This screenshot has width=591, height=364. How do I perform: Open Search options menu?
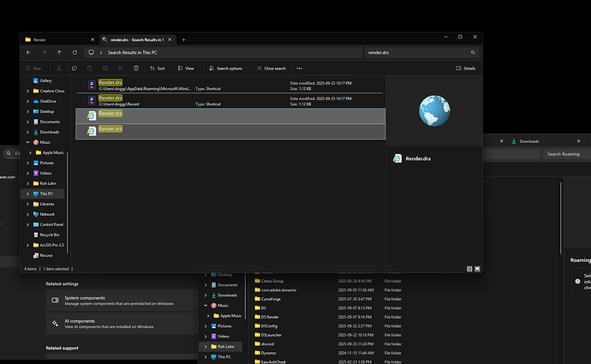pos(224,68)
